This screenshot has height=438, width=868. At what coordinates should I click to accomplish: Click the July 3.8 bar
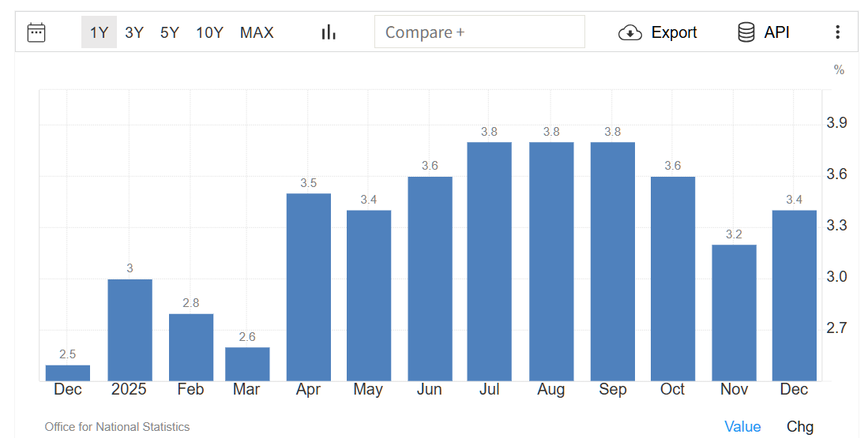point(489,261)
